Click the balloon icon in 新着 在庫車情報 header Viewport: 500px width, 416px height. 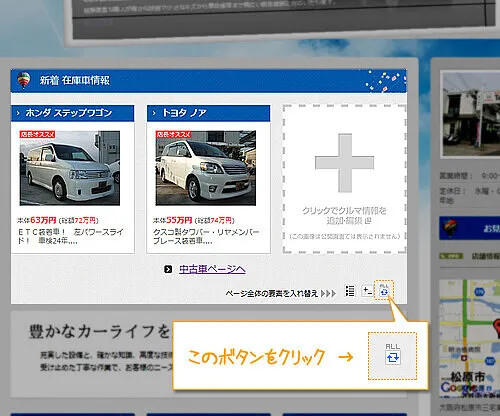point(23,80)
